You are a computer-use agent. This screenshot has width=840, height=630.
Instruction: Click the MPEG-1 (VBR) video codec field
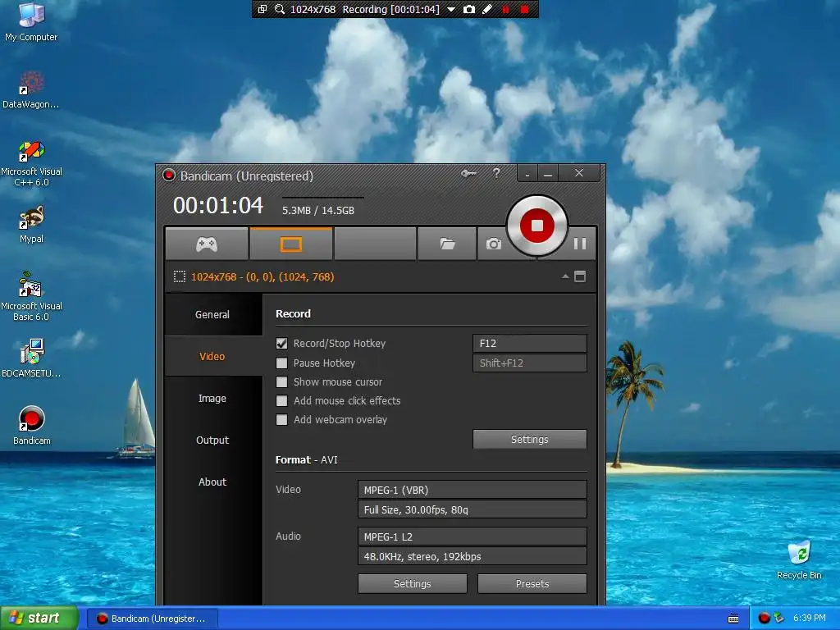click(472, 490)
